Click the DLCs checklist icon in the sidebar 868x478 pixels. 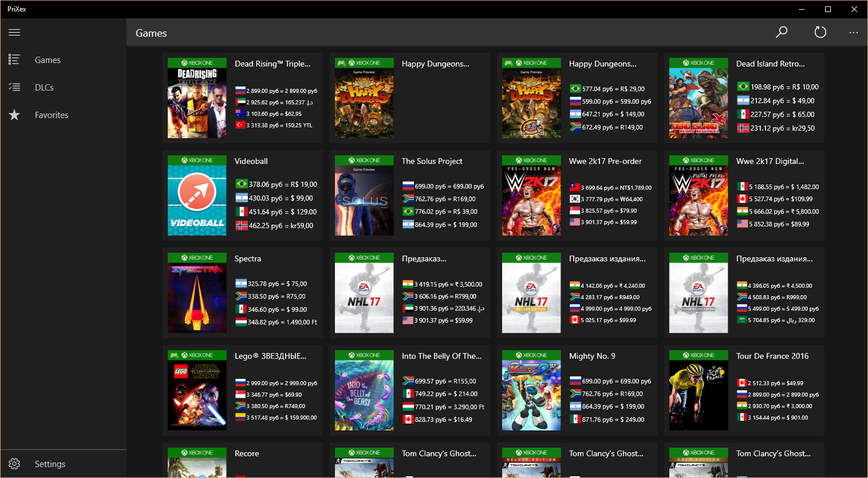14,87
